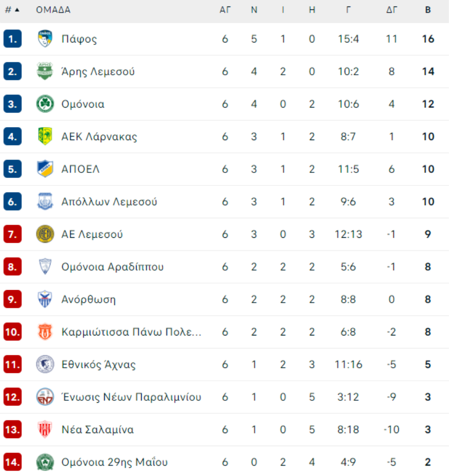Click the Νέα Σαλαμίνα red-white crest
The width and height of the screenshot is (449, 476).
tap(45, 429)
